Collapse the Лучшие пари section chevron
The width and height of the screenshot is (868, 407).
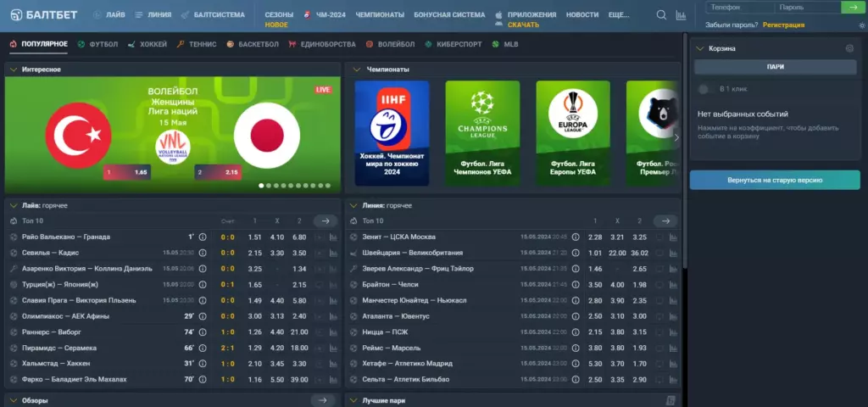tap(353, 400)
